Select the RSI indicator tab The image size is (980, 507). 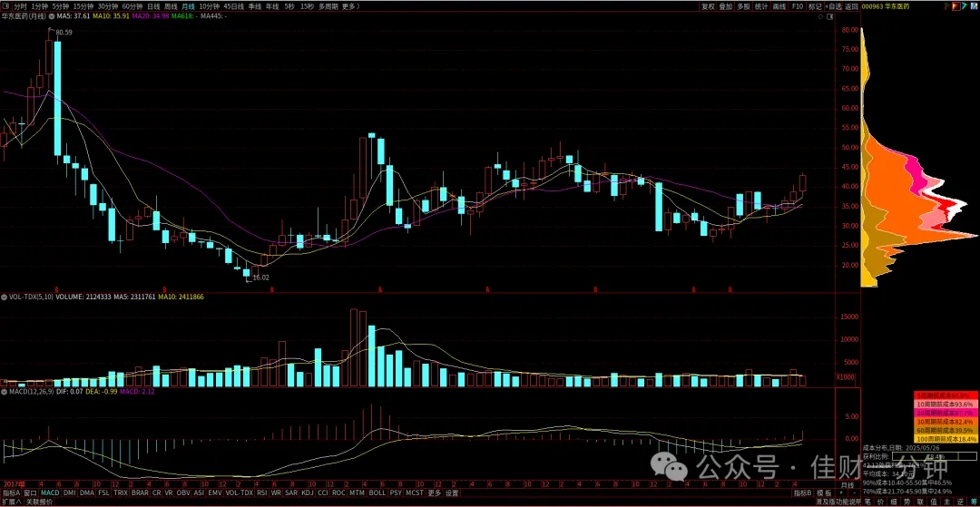262,492
